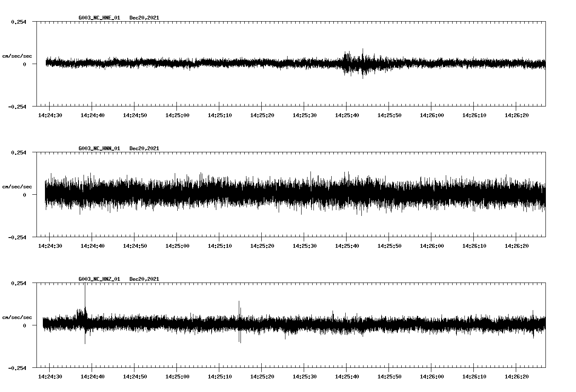Viewport: 576px width, 392px height.
Task: Click the Dec20,2021 date on HNN plot
Action: click(144, 148)
